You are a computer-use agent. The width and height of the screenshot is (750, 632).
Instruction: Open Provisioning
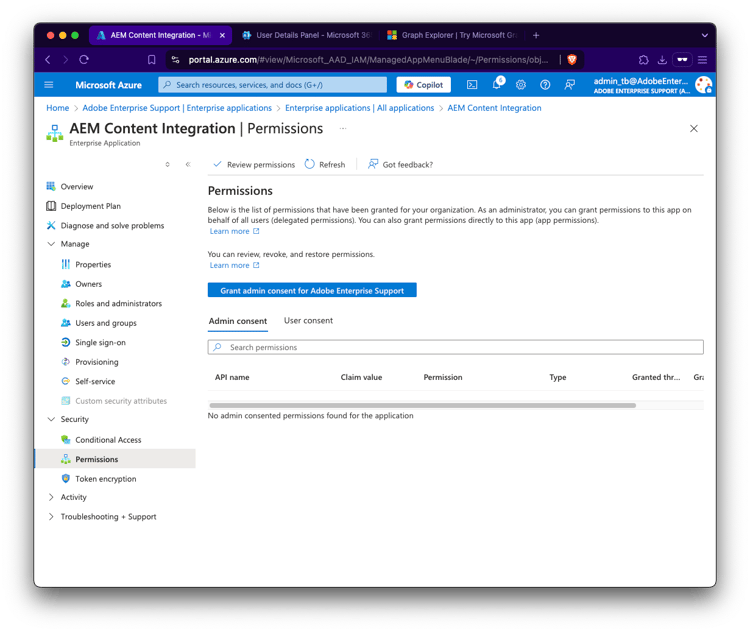point(97,362)
